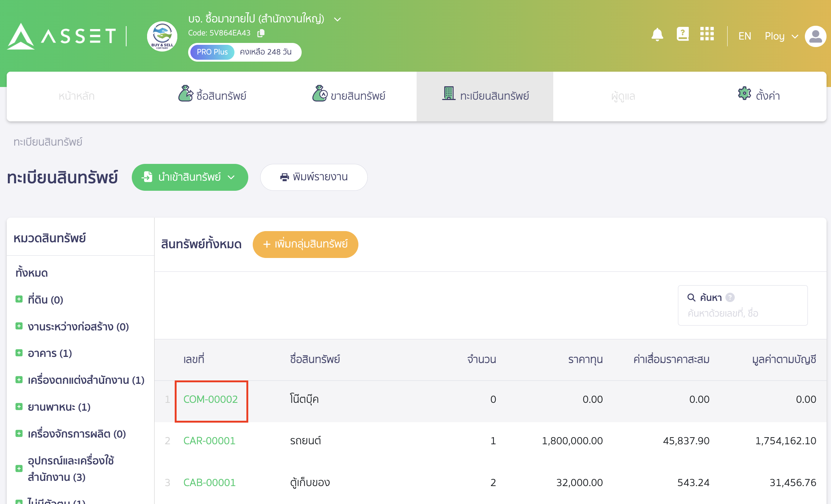831x504 pixels.
Task: Click the user avatar icon
Action: (815, 36)
